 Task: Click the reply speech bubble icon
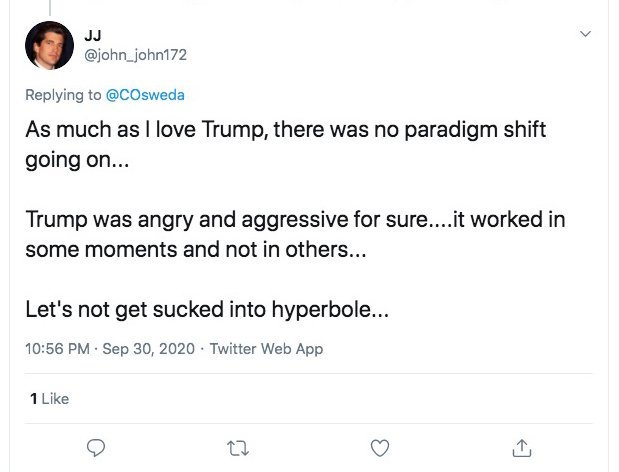coord(97,448)
